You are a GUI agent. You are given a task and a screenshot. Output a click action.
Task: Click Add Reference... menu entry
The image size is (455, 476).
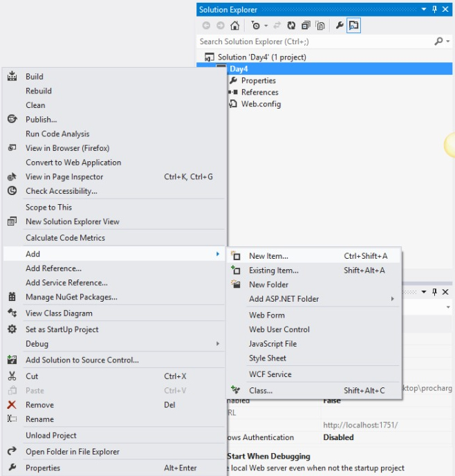coord(54,268)
